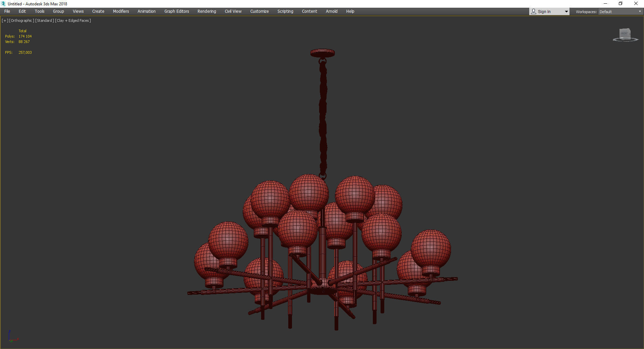Expand the Sign In dropdown arrow
Image resolution: width=644 pixels, height=349 pixels.
click(566, 12)
